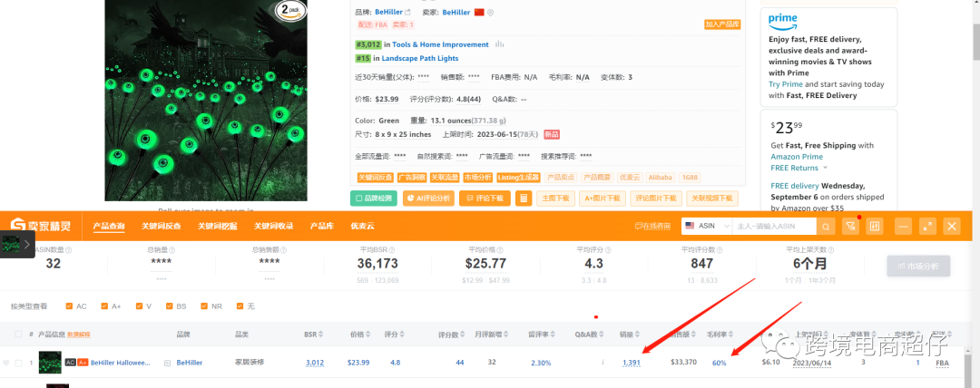Open 在线咨询 online chat
The width and height of the screenshot is (980, 388).
[652, 226]
